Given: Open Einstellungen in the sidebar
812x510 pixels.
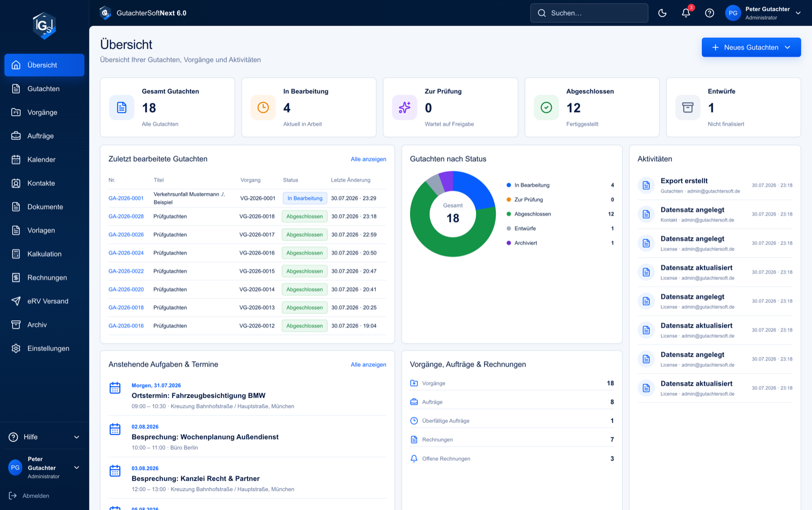Looking at the screenshot, I should click(44, 348).
